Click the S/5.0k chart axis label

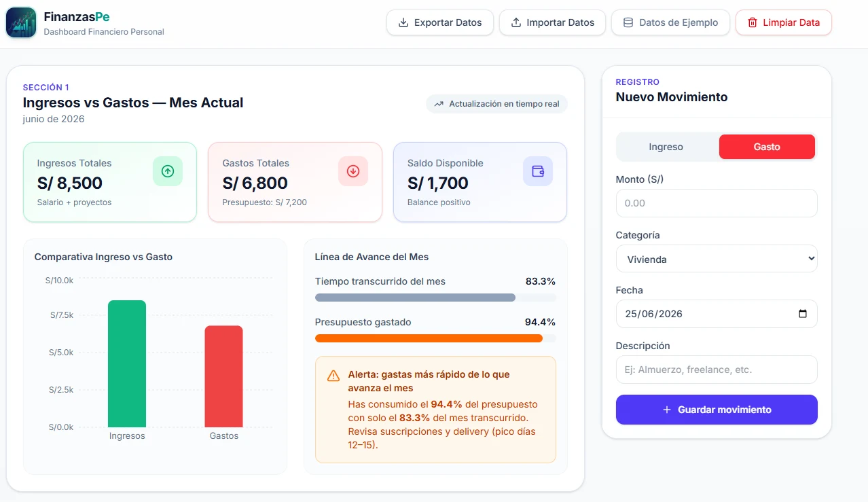(62, 353)
